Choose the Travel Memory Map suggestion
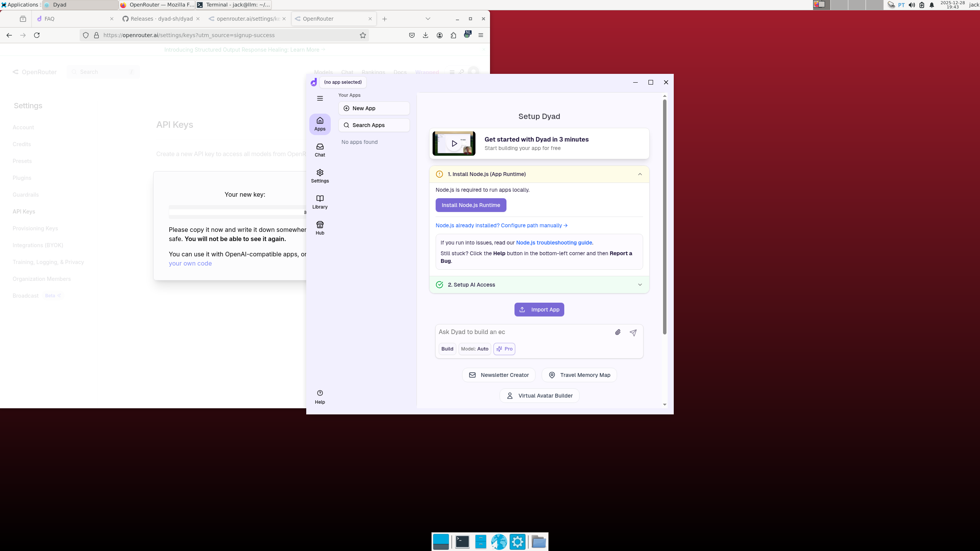The image size is (980, 551). coord(579,375)
